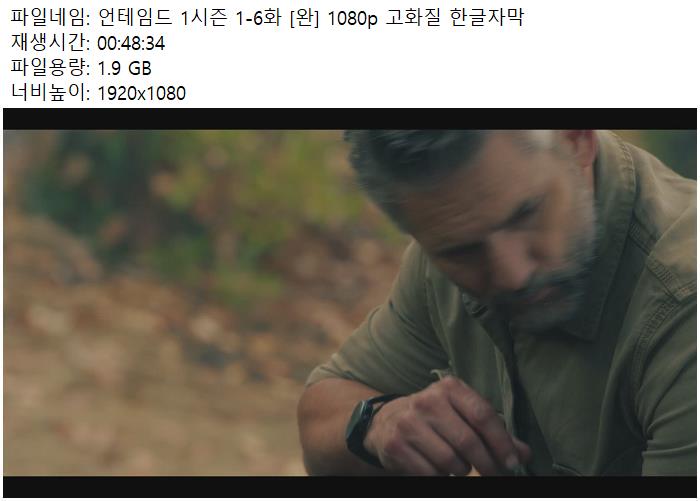Click the top black letterbox bar
Image resolution: width=700 pixels, height=501 pixels.
[350, 119]
